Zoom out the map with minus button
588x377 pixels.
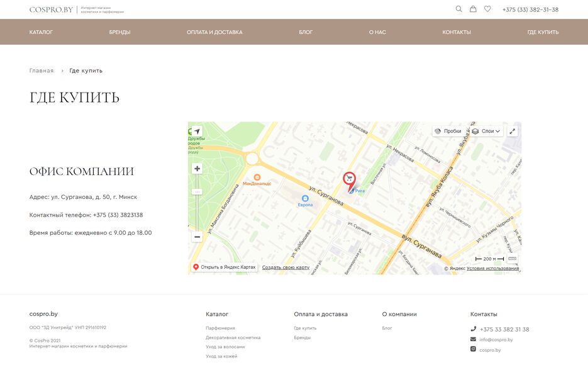197,237
